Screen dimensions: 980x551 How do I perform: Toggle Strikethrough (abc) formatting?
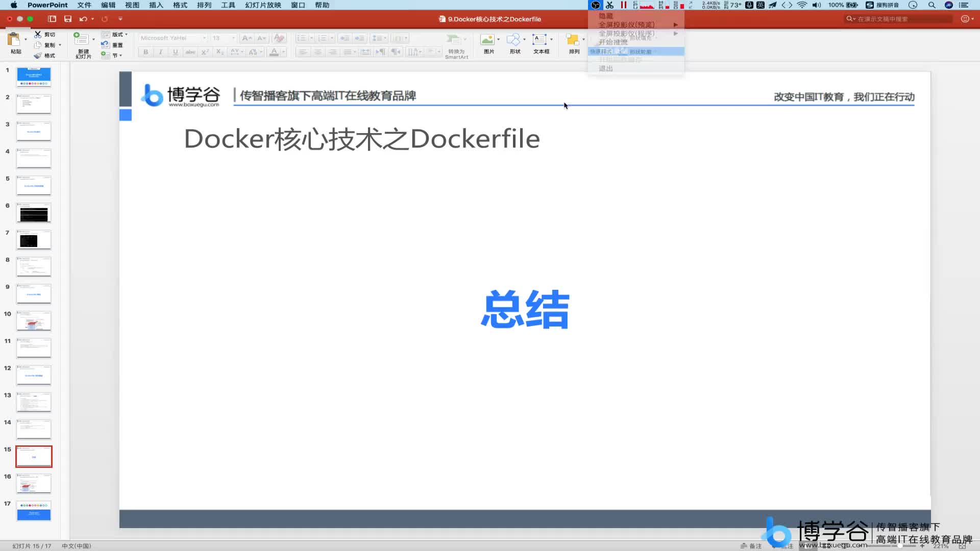[x=190, y=52]
